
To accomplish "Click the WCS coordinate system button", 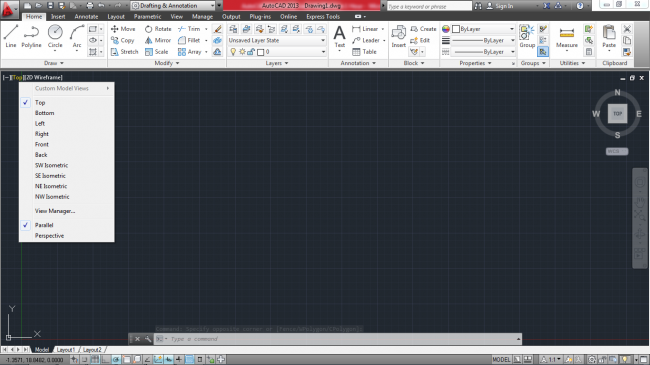I will tap(617, 151).
